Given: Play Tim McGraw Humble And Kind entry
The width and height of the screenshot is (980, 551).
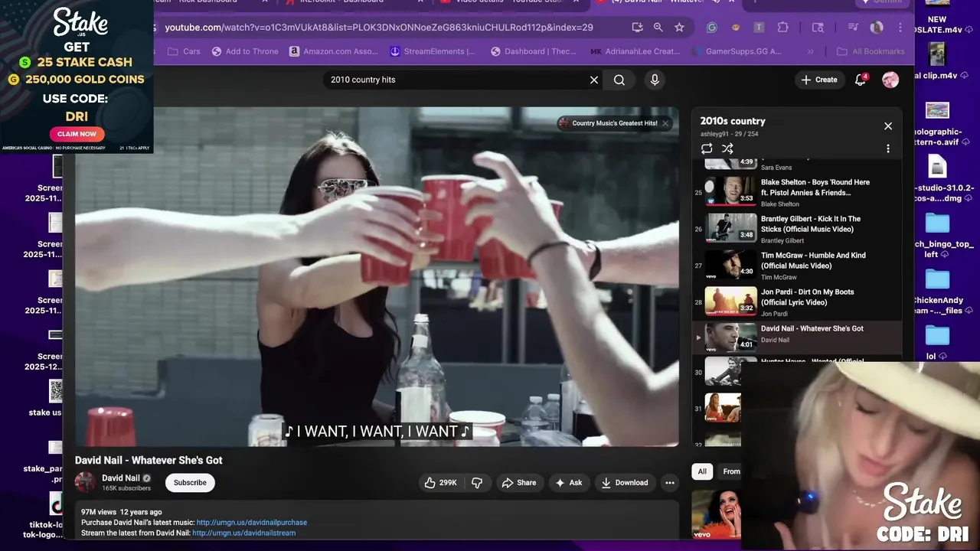Looking at the screenshot, I should click(796, 266).
